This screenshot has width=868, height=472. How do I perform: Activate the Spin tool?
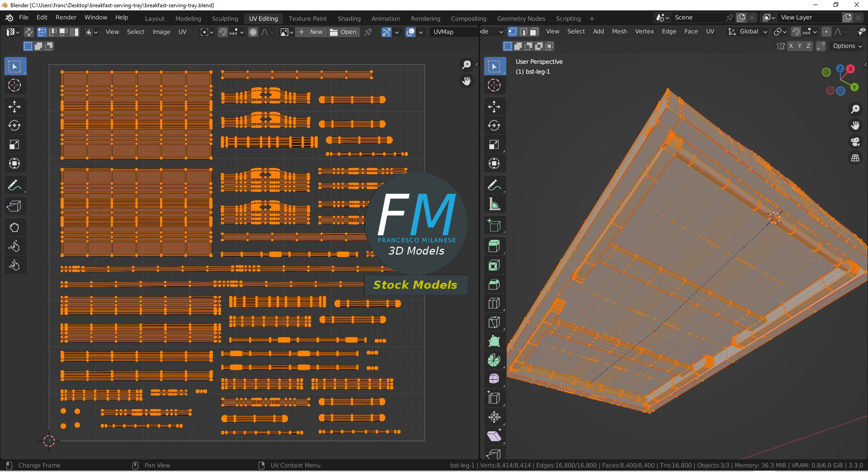pyautogui.click(x=494, y=361)
